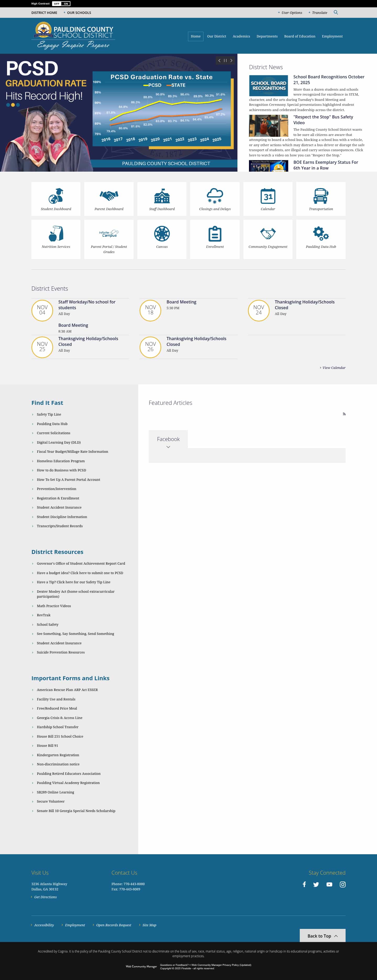Turn High Contrast on
Viewport: 377px width, 980px height.
pyautogui.click(x=66, y=4)
